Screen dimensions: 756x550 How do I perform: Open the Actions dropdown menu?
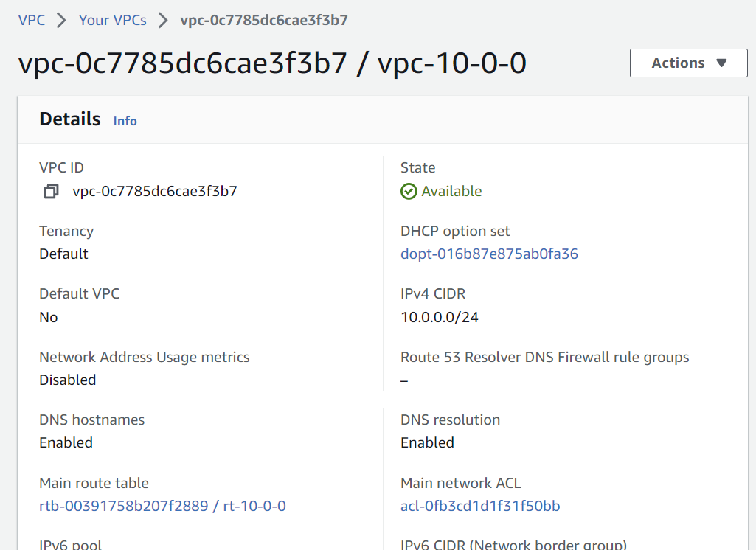pos(678,63)
